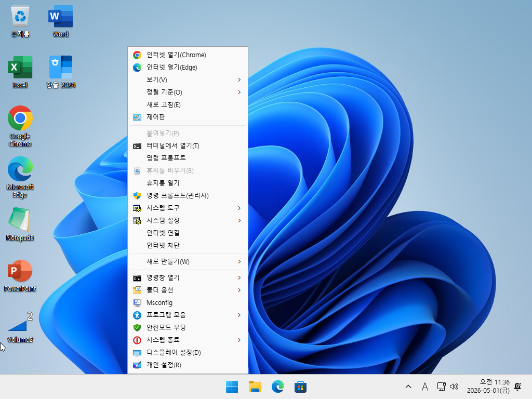Select the Microsoft Edge desktop shortcut
This screenshot has height=399, width=532.
pyautogui.click(x=20, y=178)
